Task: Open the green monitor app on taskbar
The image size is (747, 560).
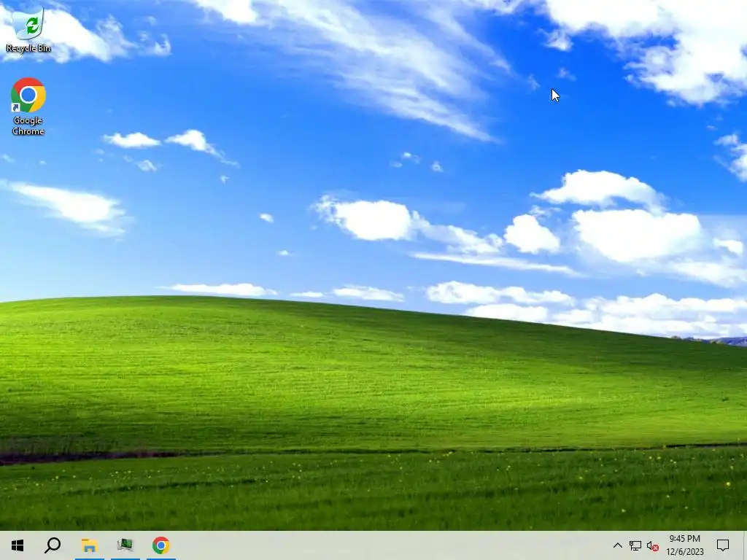Action: 125,545
